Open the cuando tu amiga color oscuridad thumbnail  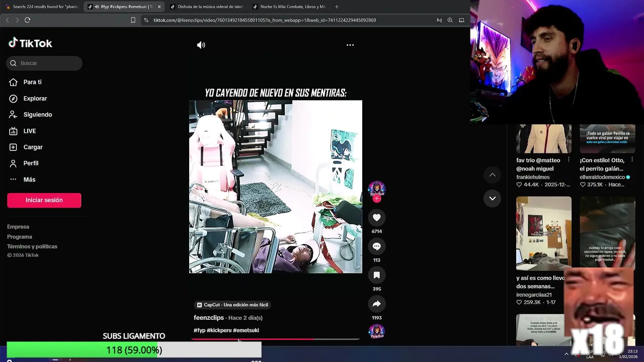607,233
